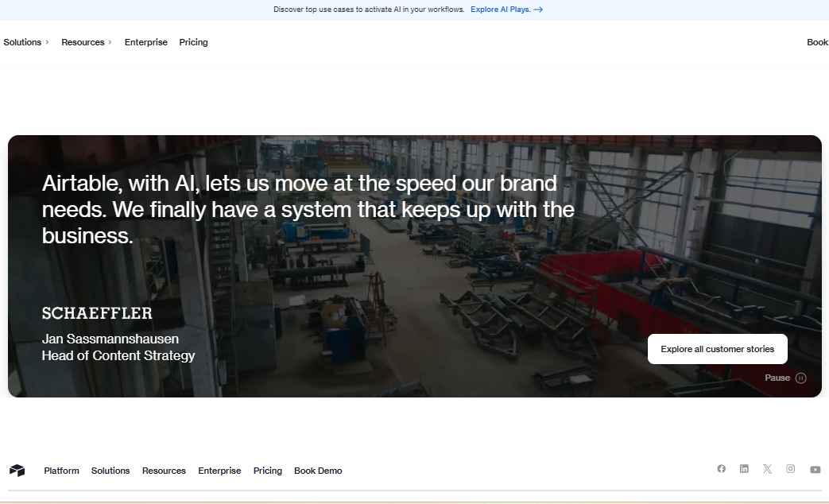Viewport: 829px width, 504px height.
Task: Open Platform in footer navigation
Action: (61, 471)
